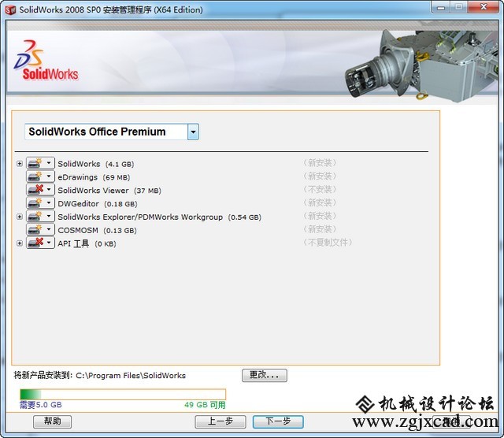Open install options arrow for SolidWorks Viewer

click(x=49, y=189)
